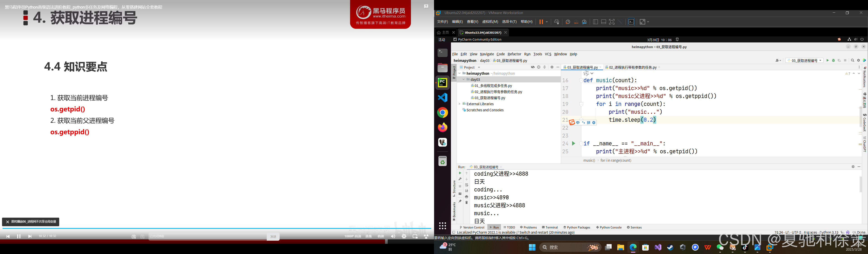Click the video progress bar
The width and height of the screenshot is (868, 254).
(216, 228)
